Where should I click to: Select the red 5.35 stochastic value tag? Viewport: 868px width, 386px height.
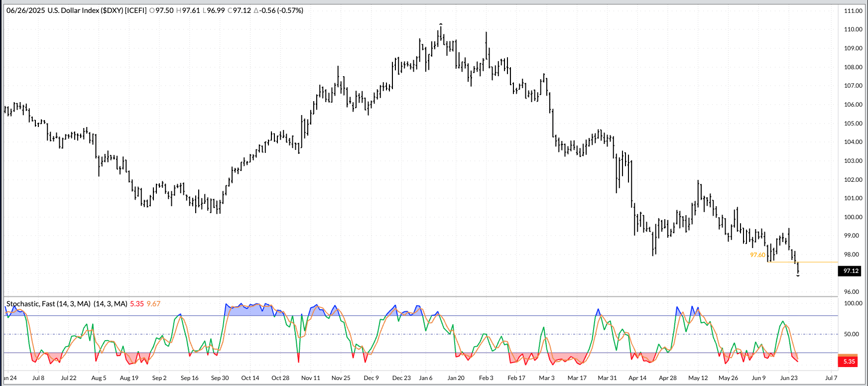(x=849, y=362)
